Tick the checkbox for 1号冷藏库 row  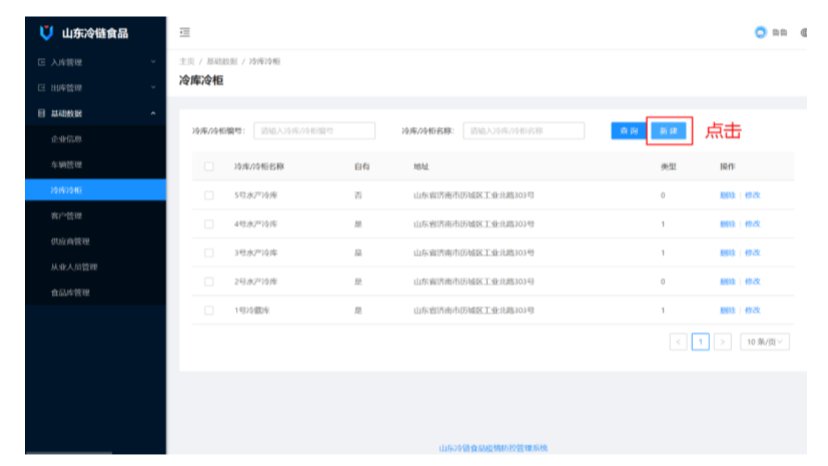(209, 311)
